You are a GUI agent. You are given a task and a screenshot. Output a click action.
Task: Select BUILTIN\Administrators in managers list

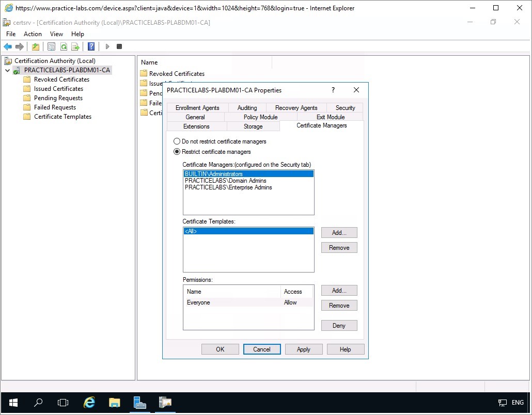[x=248, y=174]
